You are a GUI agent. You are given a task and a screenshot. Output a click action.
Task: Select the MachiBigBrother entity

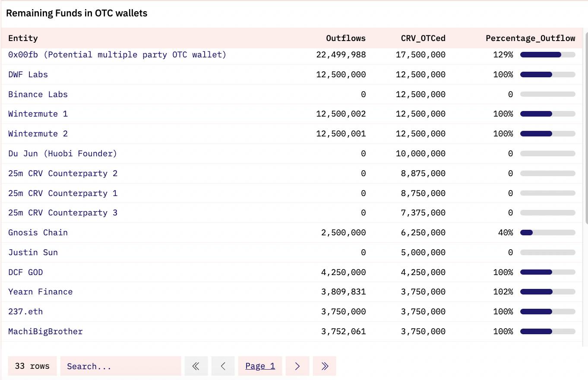coord(45,332)
